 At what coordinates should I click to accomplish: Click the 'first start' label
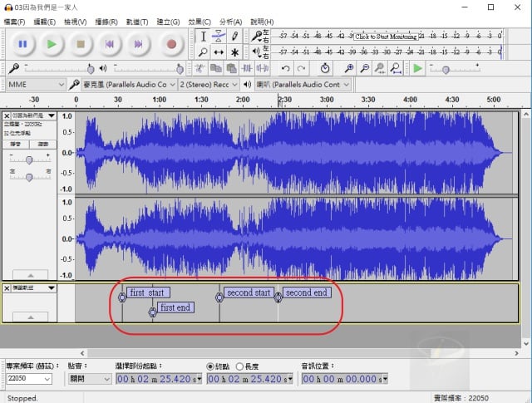click(147, 292)
